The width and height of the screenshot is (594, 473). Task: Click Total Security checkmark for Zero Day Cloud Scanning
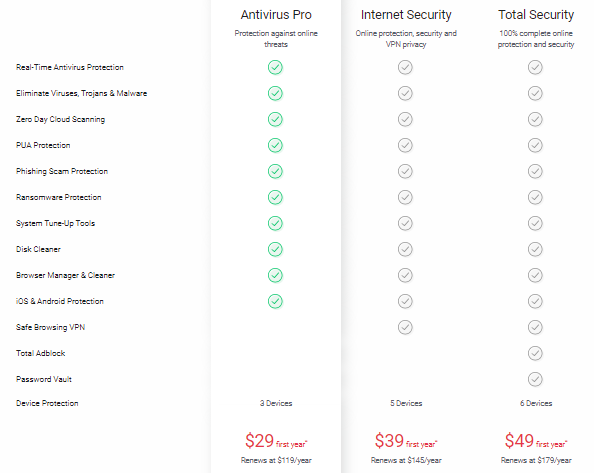tap(535, 119)
